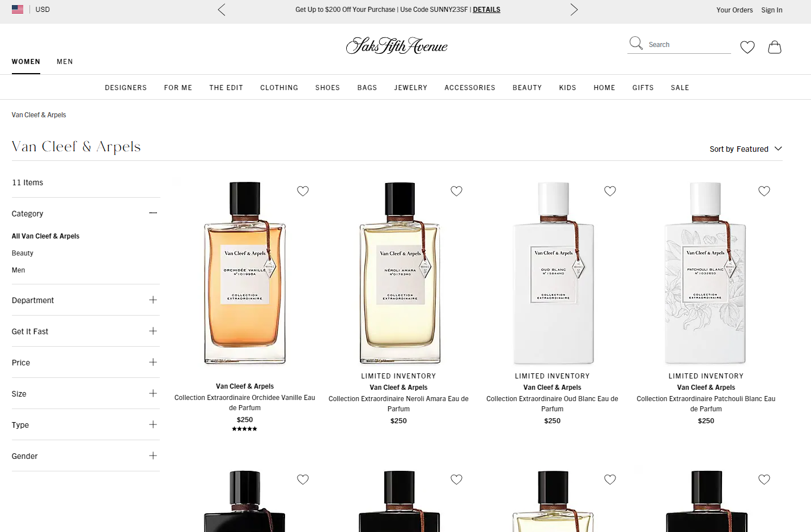Viewport: 811px width, 532px height.
Task: Open the BEAUTY menu
Action: point(527,88)
